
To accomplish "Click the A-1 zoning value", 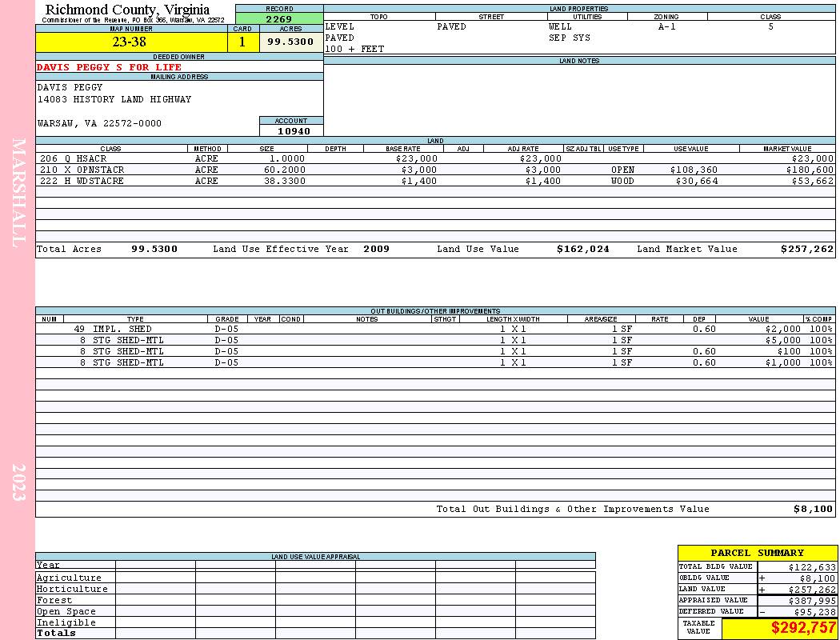I will tap(666, 26).
